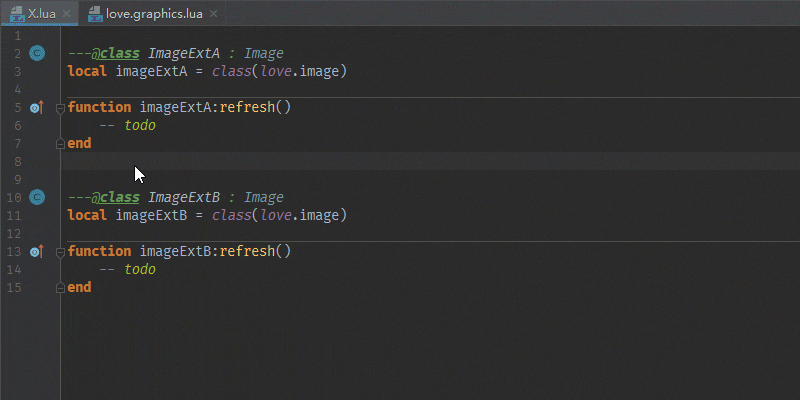Click line number 9 in the gutter
The width and height of the screenshot is (800, 400).
point(18,180)
